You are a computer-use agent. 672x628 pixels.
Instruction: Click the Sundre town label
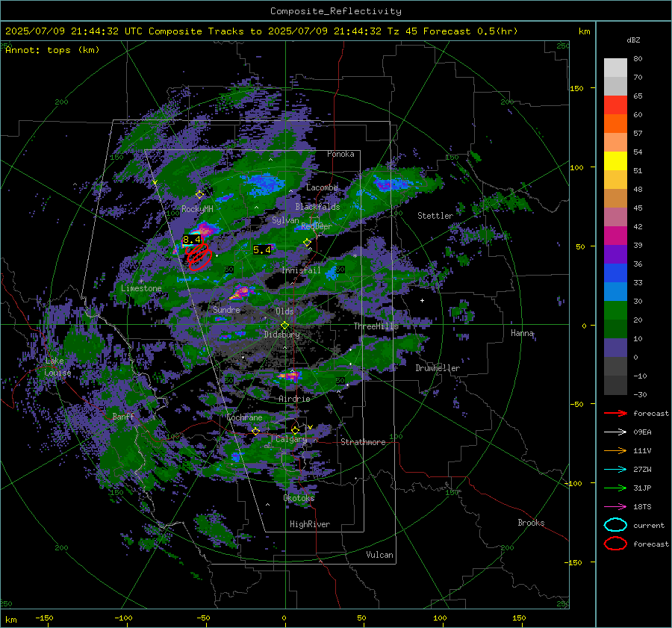(226, 309)
